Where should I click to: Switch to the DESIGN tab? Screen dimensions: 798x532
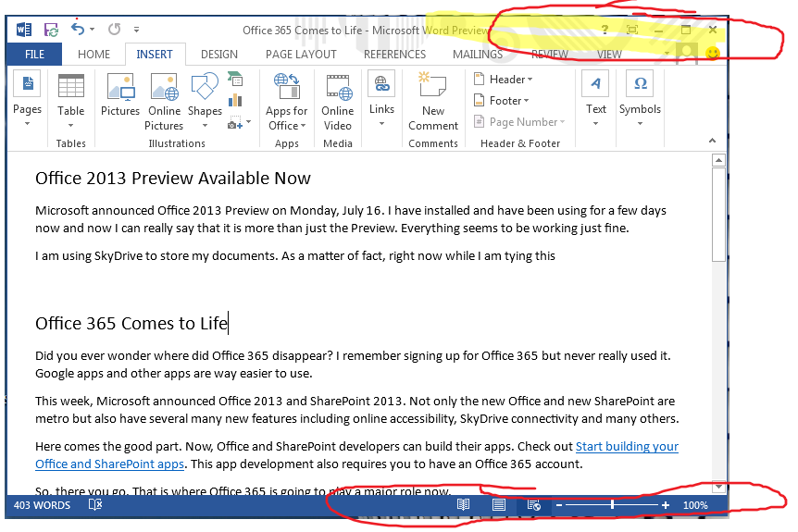pos(219,55)
